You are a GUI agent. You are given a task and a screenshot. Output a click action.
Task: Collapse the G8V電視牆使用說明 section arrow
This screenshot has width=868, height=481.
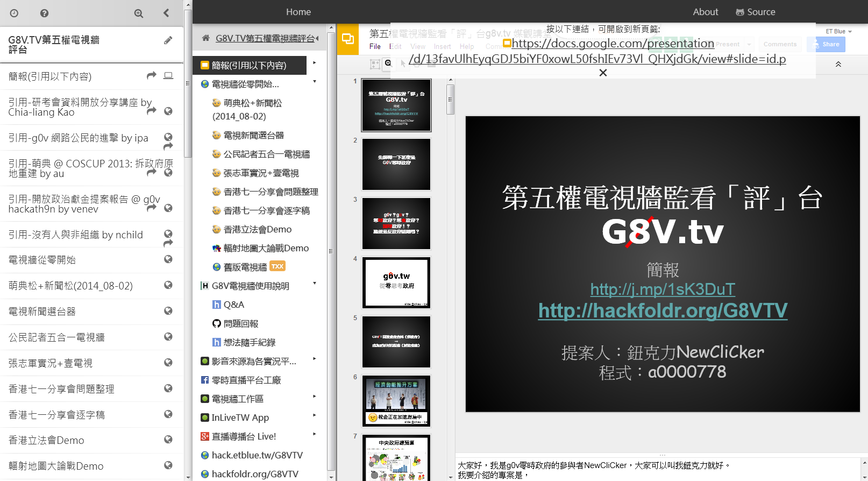click(x=315, y=283)
